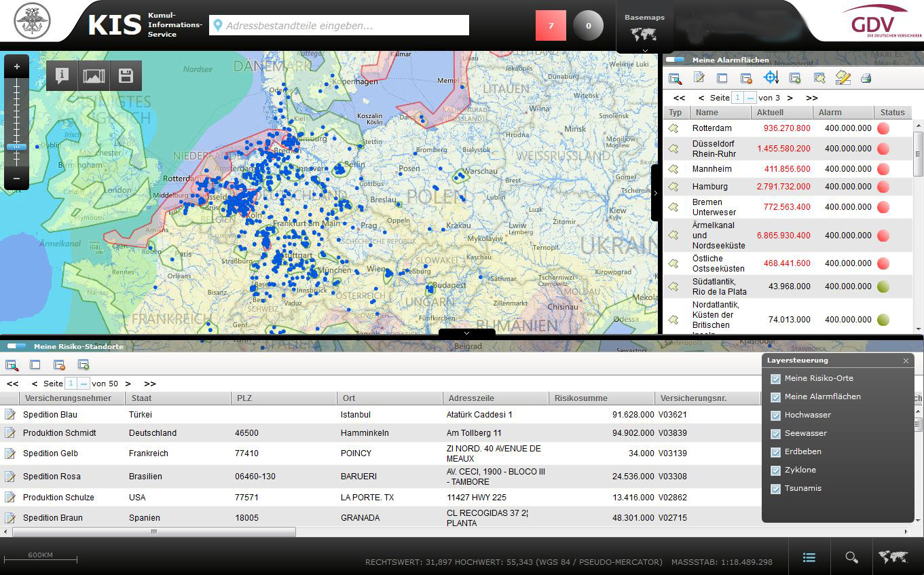The height and width of the screenshot is (575, 924).
Task: Click the table view icon in Risiko-Standorte toolbar
Action: [x=35, y=365]
